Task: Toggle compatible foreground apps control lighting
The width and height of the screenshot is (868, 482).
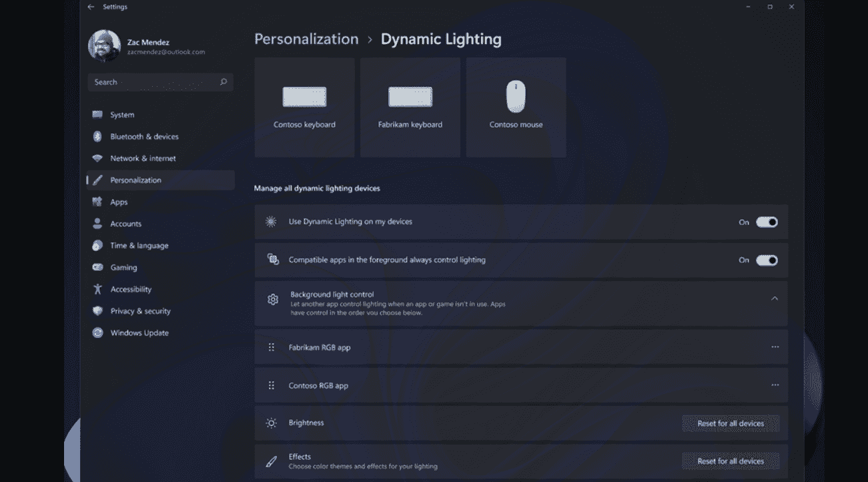Action: pos(767,260)
